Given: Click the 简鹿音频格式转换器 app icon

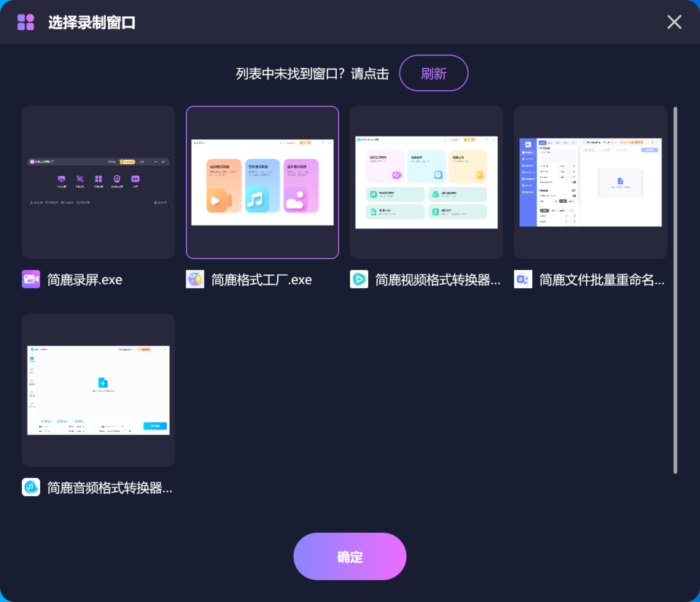Looking at the screenshot, I should [x=30, y=487].
